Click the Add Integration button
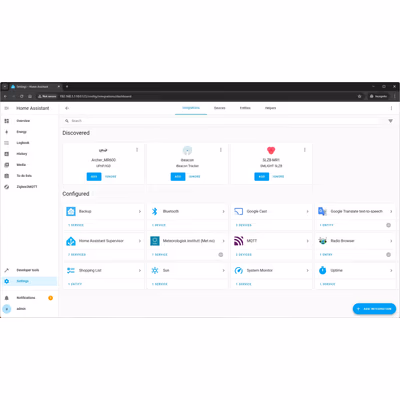 point(374,309)
